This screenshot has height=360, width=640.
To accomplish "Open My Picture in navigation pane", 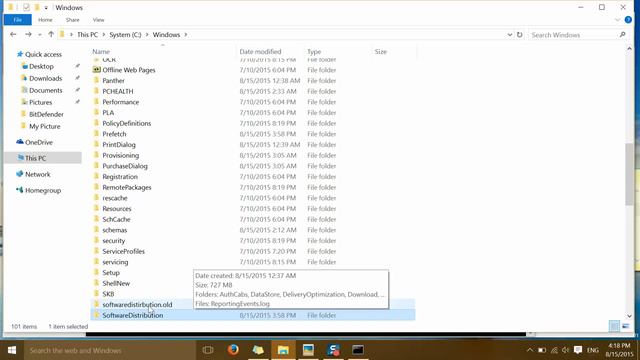I will coord(44,127).
